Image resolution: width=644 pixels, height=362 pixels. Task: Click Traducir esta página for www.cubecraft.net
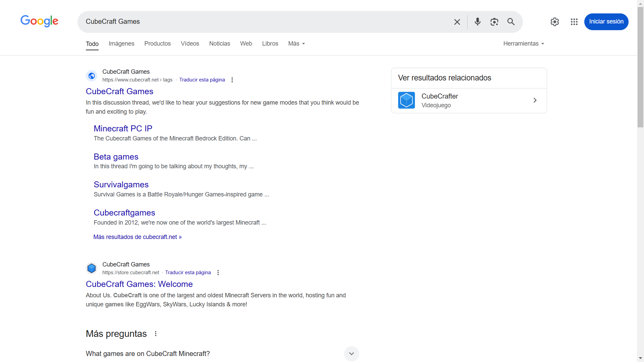(202, 80)
